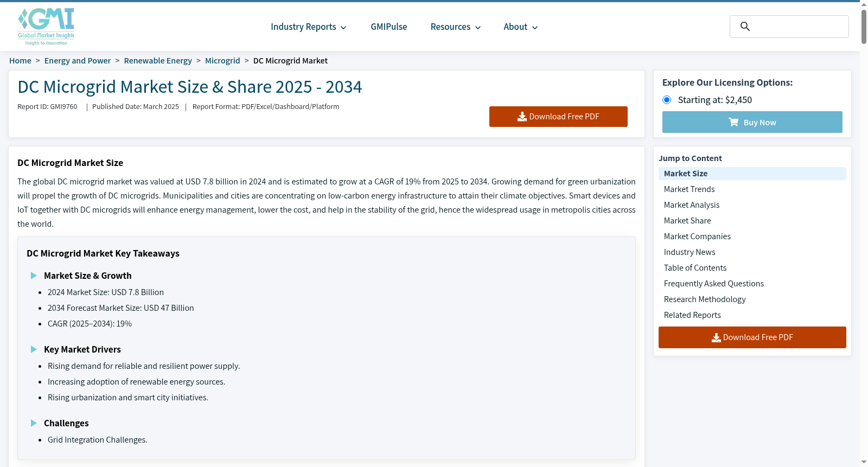Go to Home breadcrumb

(20, 61)
